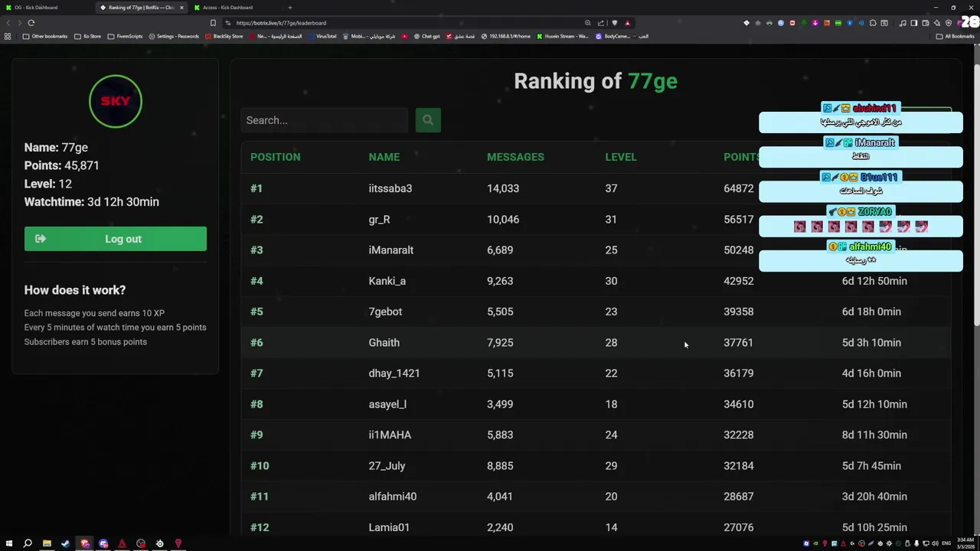Viewport: 980px width, 551px height.
Task: Open the Chat gpt bookmark
Action: (426, 36)
